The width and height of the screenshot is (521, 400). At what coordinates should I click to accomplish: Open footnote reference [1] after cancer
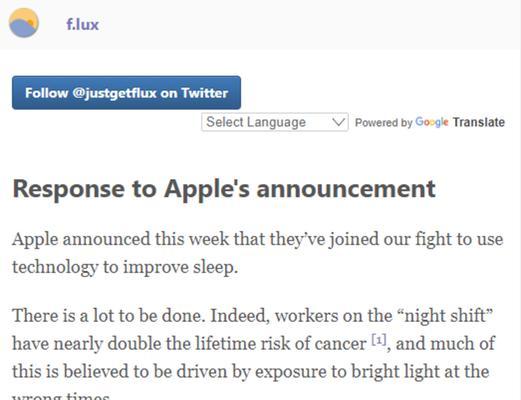[x=379, y=340]
